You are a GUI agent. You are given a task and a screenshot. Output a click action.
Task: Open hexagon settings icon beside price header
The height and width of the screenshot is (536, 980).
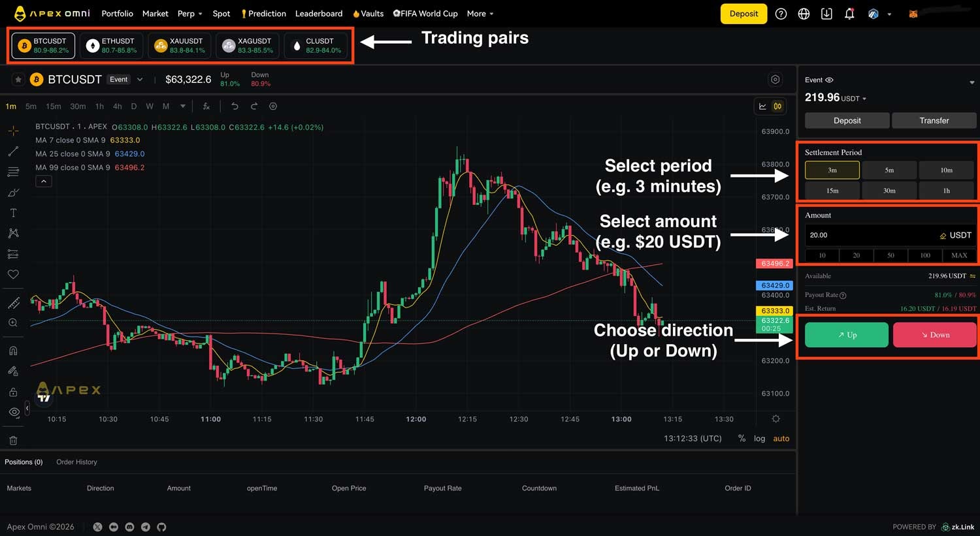(775, 80)
